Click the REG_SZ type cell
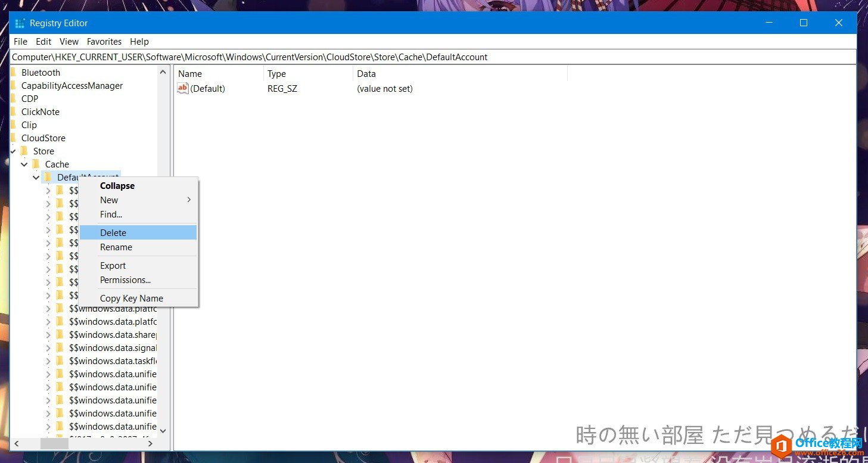Image resolution: width=868 pixels, height=463 pixels. pos(281,88)
